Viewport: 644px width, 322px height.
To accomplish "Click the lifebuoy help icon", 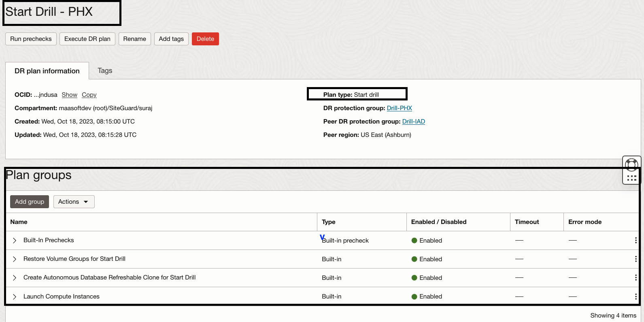I will coord(631,164).
